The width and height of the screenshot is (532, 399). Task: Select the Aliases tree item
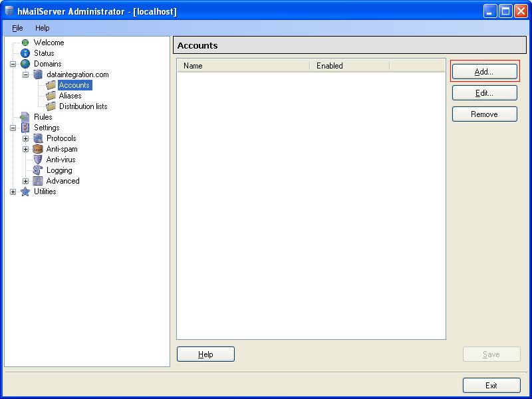(x=70, y=96)
